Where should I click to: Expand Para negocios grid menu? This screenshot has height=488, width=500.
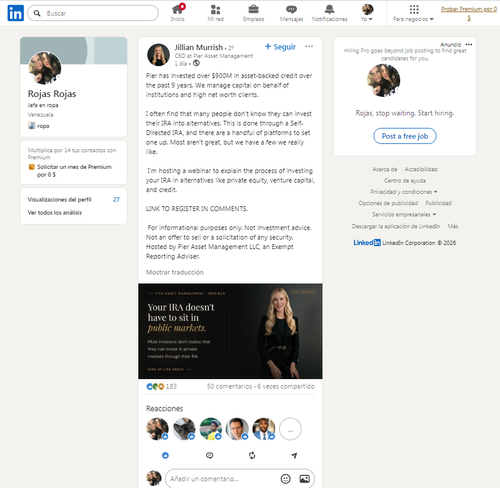click(x=413, y=13)
